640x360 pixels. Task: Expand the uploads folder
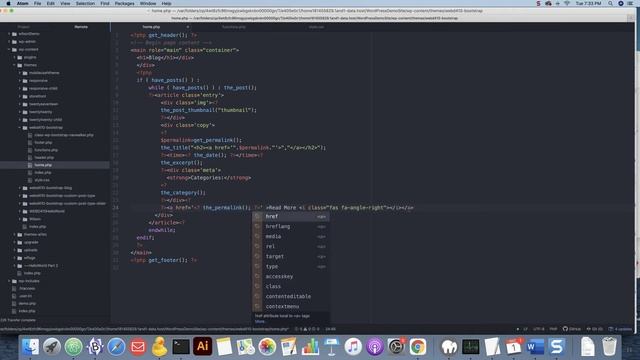click(14, 250)
